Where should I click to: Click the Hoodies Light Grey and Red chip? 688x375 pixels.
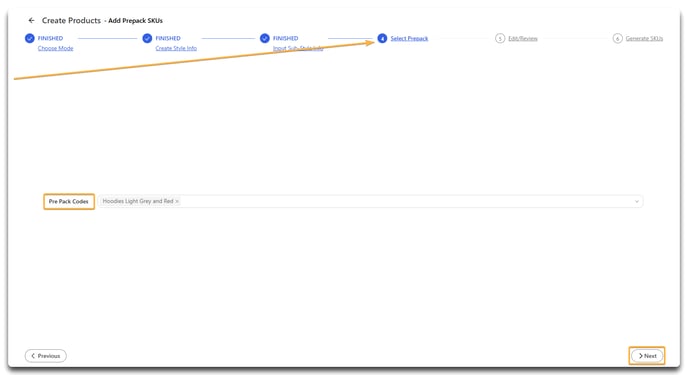click(x=140, y=201)
